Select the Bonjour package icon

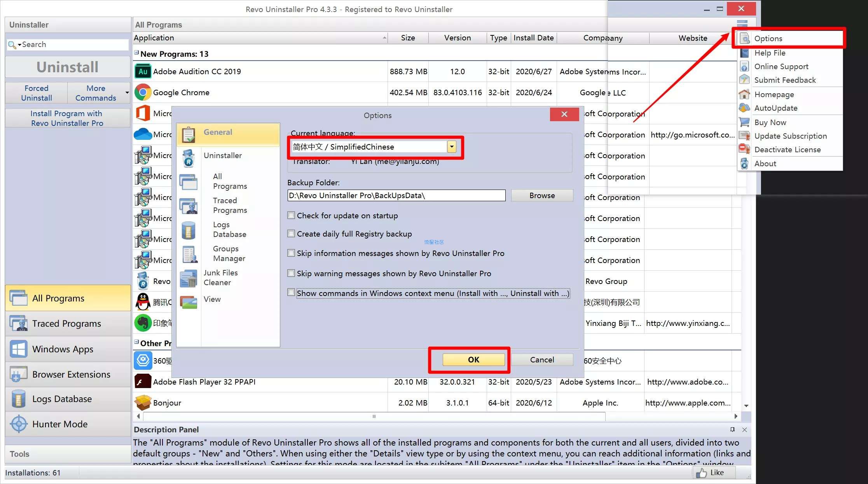(x=143, y=403)
